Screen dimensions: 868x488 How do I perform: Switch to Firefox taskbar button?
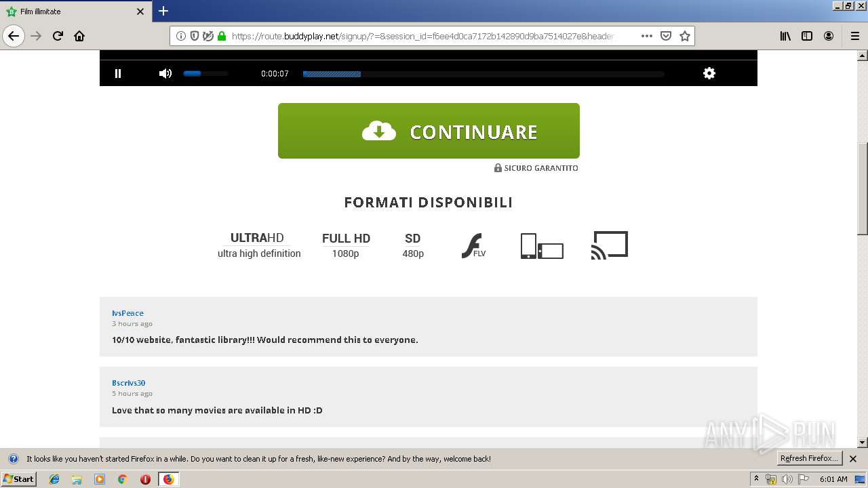pyautogui.click(x=168, y=479)
